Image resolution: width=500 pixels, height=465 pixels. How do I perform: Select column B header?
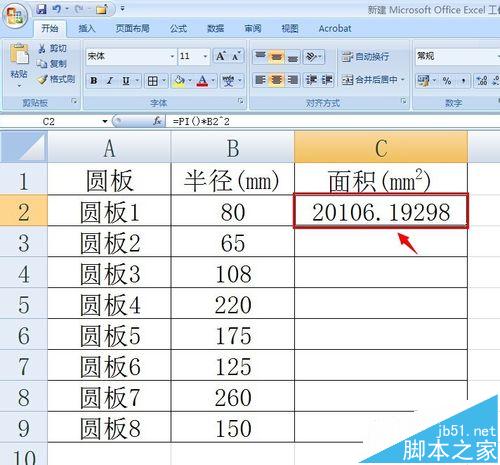pos(233,147)
